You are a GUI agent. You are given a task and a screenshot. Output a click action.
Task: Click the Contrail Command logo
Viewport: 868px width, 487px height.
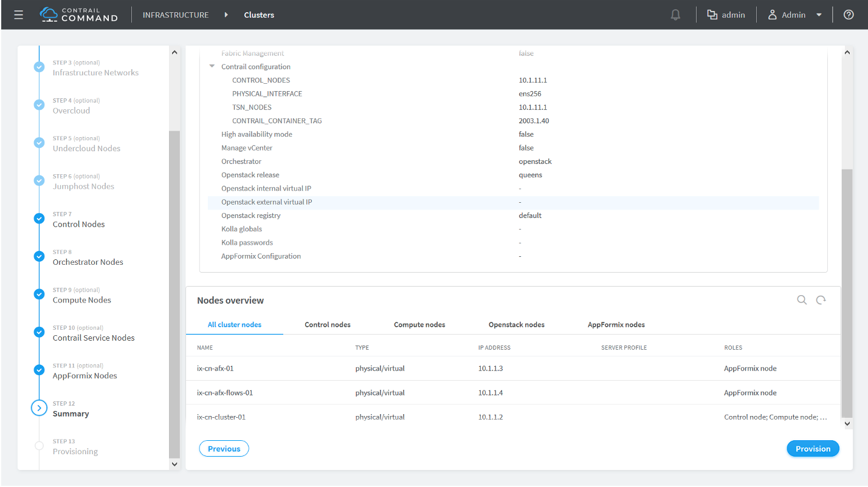tap(78, 15)
